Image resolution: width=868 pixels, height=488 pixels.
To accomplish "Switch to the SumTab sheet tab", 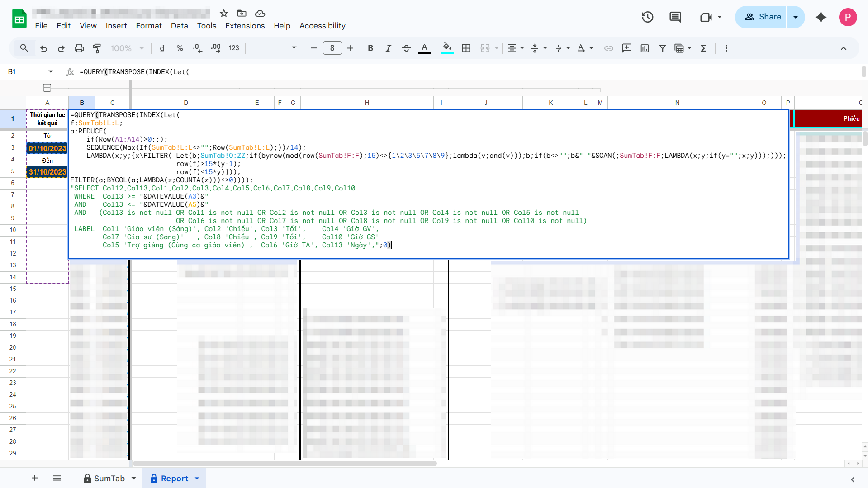I will 109,478.
